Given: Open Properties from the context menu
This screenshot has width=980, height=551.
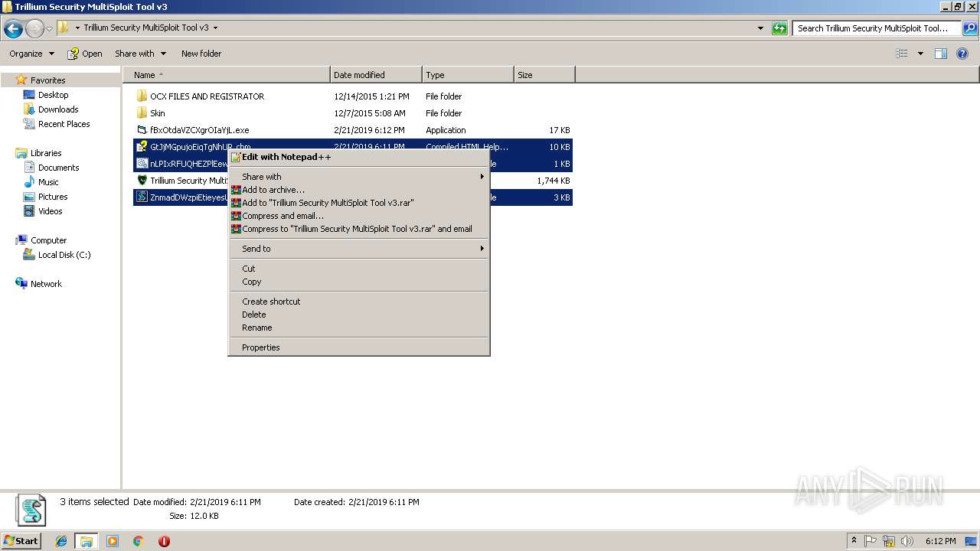Looking at the screenshot, I should pyautogui.click(x=358, y=347).
